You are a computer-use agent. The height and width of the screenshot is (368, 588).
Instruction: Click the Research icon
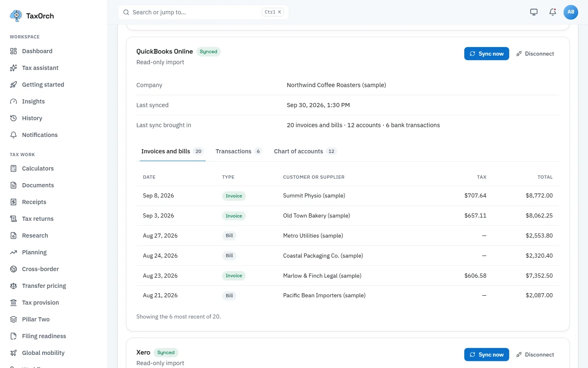point(13,236)
